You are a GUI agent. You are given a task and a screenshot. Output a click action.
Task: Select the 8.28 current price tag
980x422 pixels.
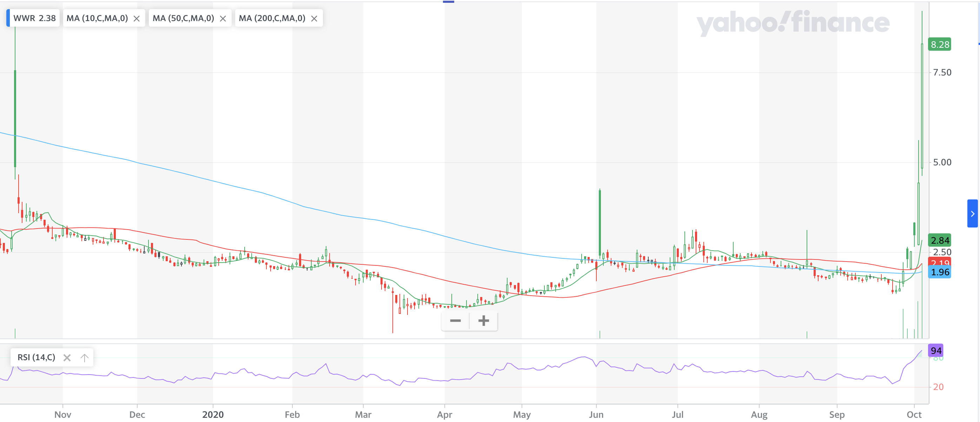click(x=939, y=45)
